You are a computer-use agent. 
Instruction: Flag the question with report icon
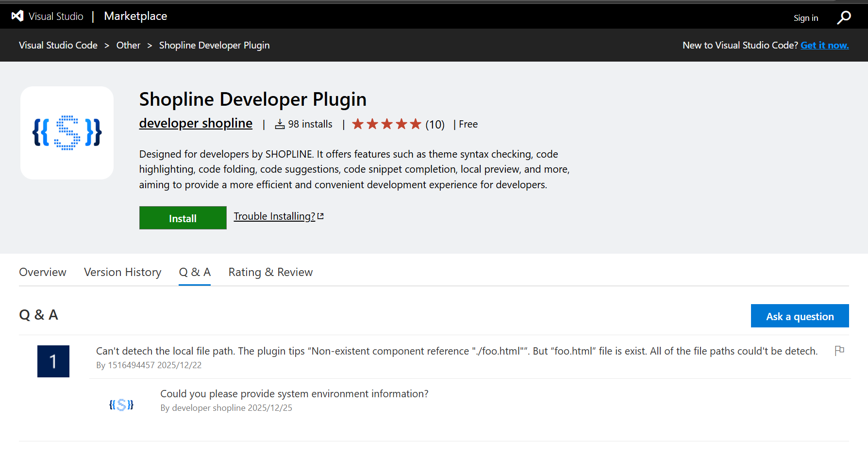click(839, 350)
